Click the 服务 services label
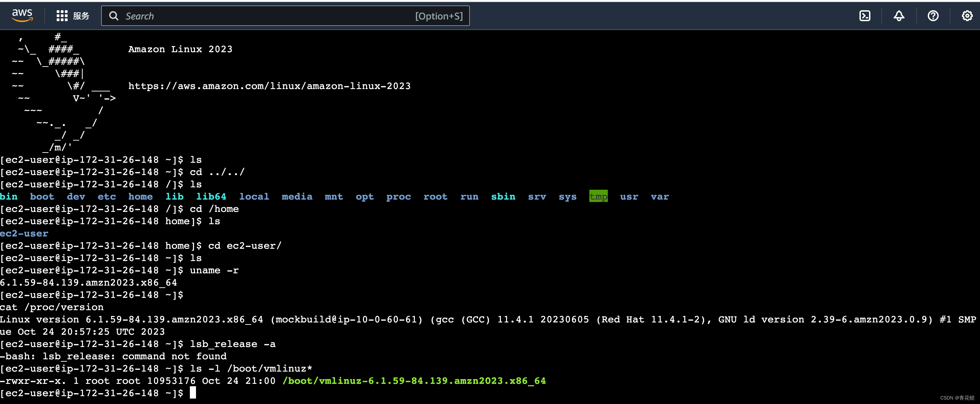This screenshot has width=980, height=404. [81, 16]
